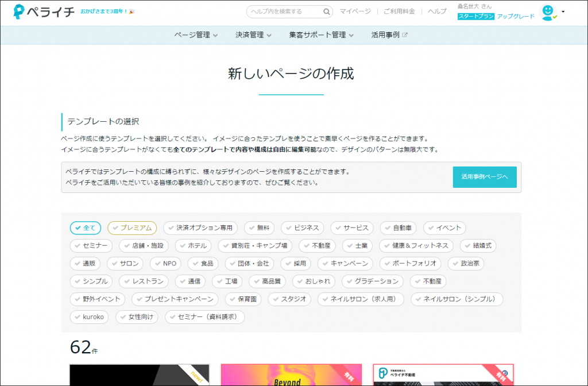Image resolution: width=588 pixels, height=386 pixels.
Task: Open ご利用料金 link
Action: pyautogui.click(x=399, y=11)
